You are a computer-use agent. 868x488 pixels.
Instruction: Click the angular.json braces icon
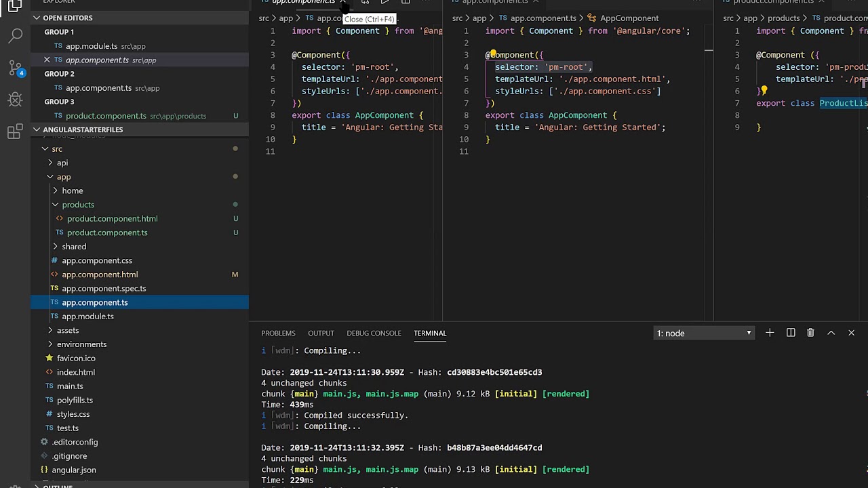tap(44, 470)
